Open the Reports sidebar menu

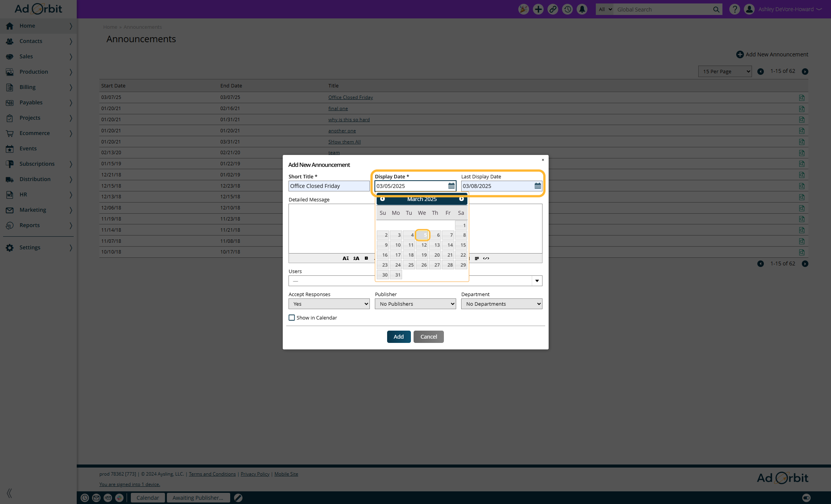click(38, 225)
